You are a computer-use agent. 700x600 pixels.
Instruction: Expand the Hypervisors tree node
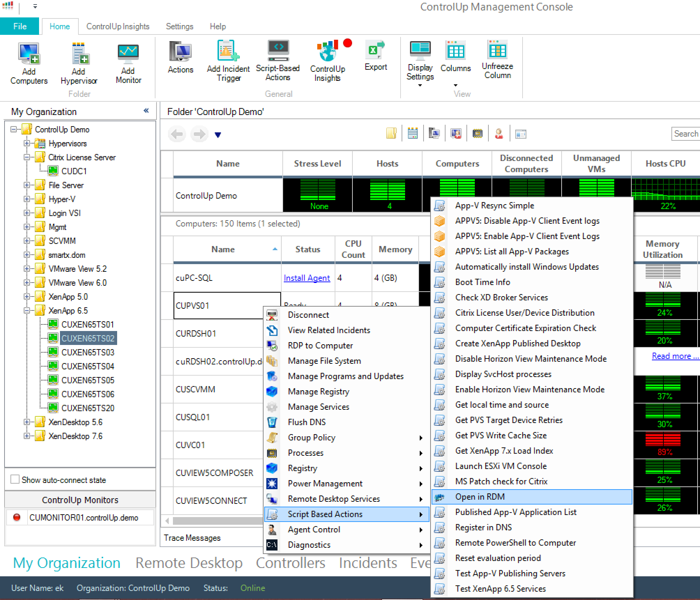[x=27, y=143]
